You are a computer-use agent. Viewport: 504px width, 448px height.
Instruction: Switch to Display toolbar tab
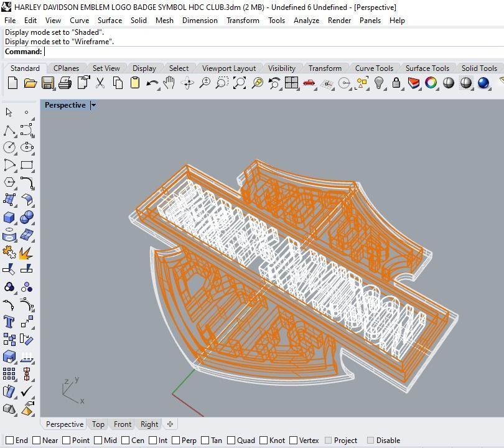click(144, 68)
